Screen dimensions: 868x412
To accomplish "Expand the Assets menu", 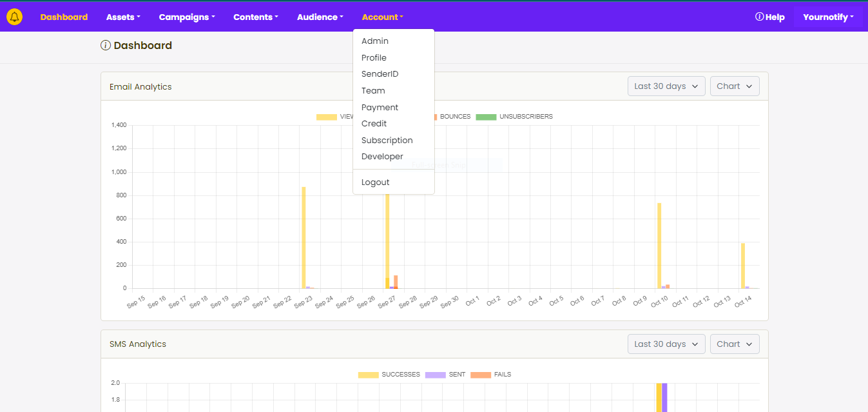I will tap(123, 17).
